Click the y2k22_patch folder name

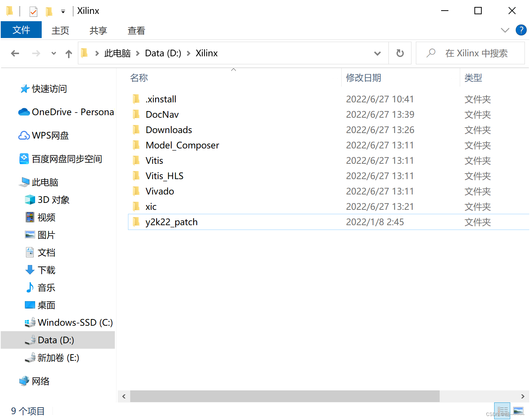[172, 222]
